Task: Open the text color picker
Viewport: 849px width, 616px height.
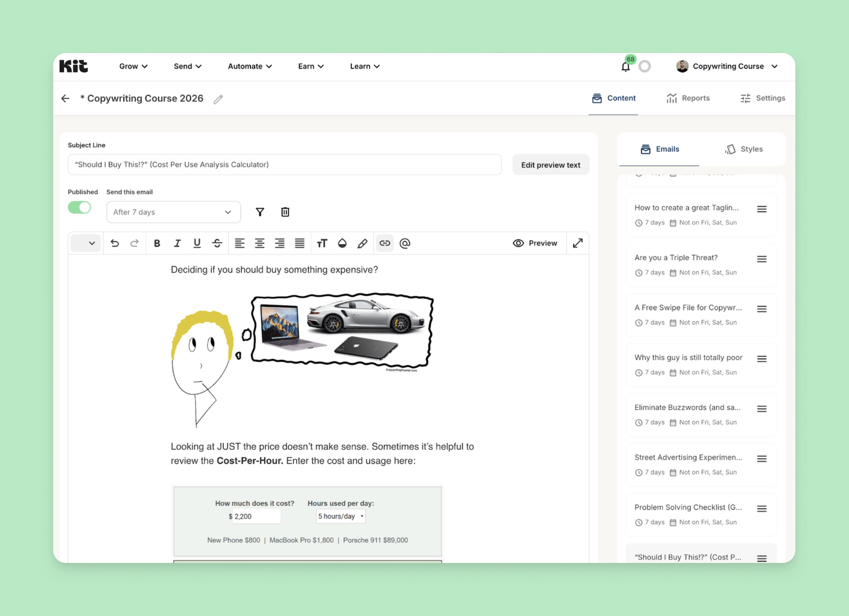Action: pos(342,243)
